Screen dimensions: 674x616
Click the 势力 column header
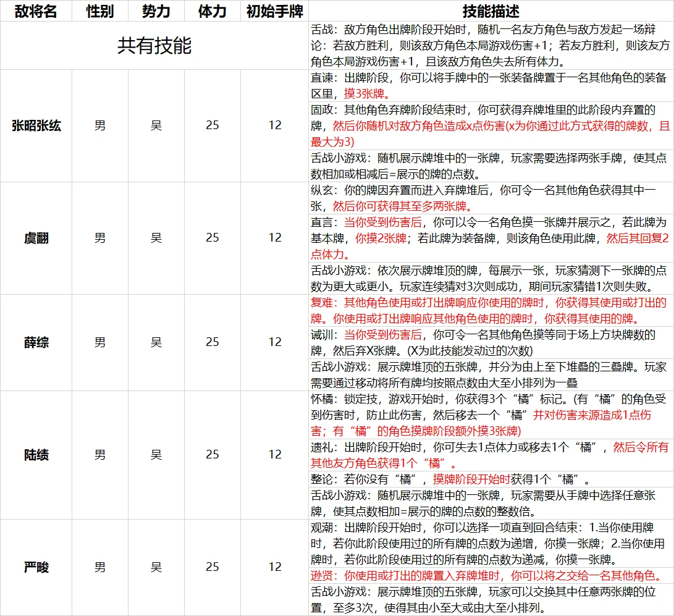click(x=156, y=11)
